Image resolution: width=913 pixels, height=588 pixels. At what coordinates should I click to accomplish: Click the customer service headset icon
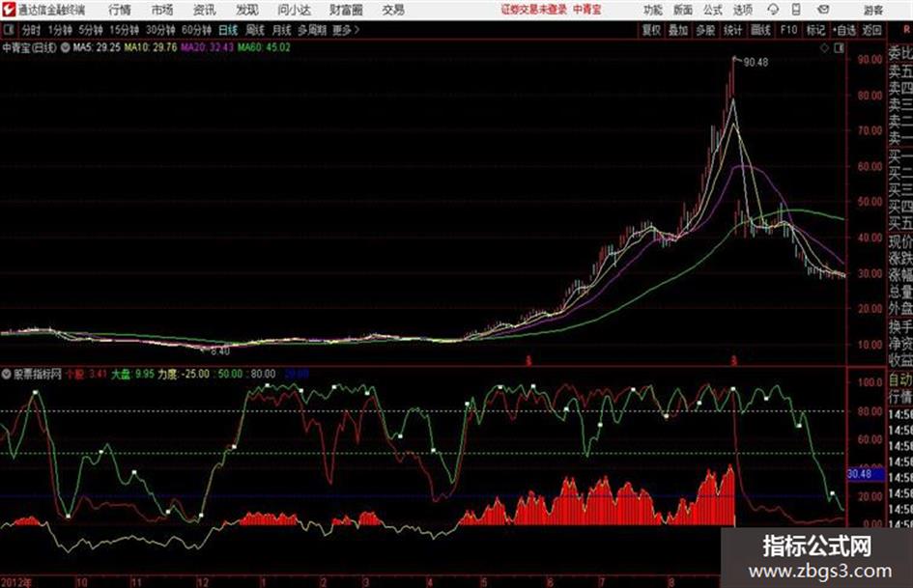[773, 10]
